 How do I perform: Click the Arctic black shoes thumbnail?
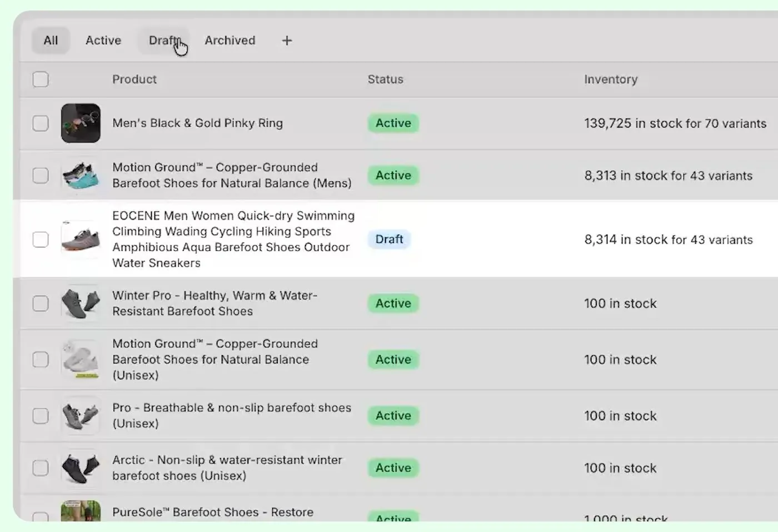81,468
